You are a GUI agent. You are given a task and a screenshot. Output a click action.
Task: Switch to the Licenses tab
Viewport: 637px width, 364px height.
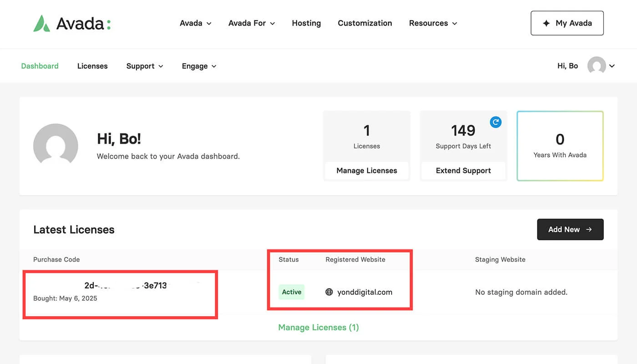click(x=92, y=66)
